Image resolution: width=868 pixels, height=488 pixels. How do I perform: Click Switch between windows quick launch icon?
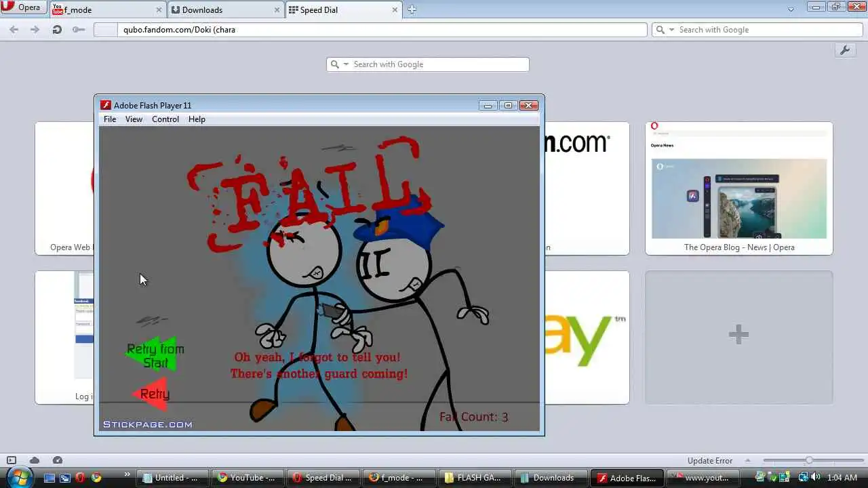click(x=65, y=478)
